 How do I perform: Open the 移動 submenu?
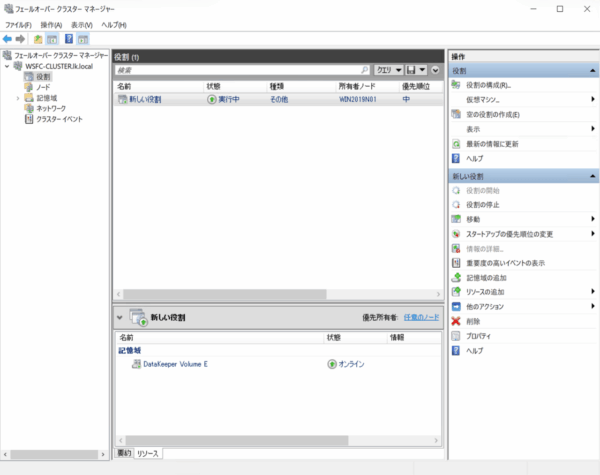tap(473, 219)
